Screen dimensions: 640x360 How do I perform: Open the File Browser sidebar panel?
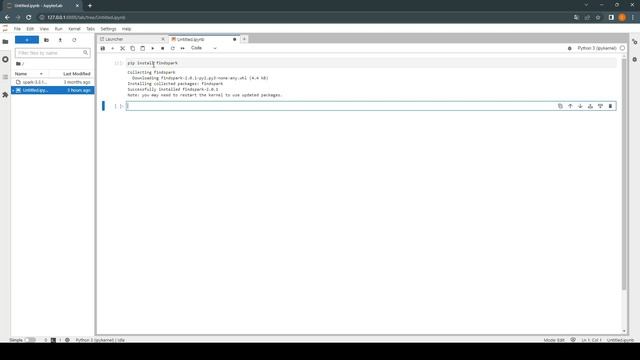tap(5, 42)
